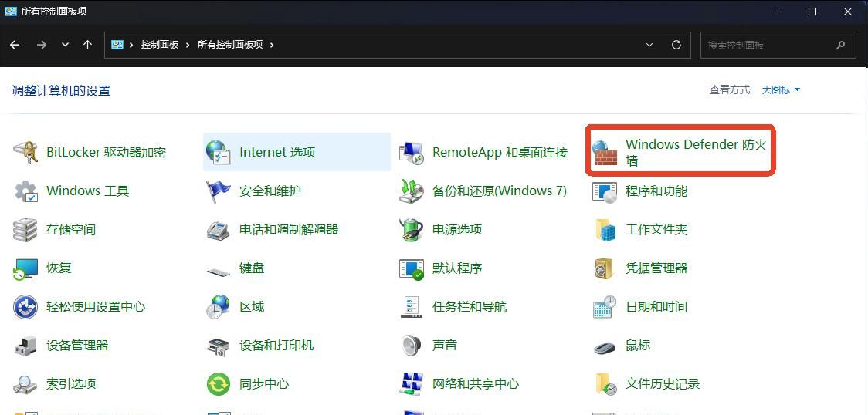Screen dimensions: 868x415
Task: Expand the chevron after 所有控制面板项 breadcrumb
Action: click(x=272, y=45)
